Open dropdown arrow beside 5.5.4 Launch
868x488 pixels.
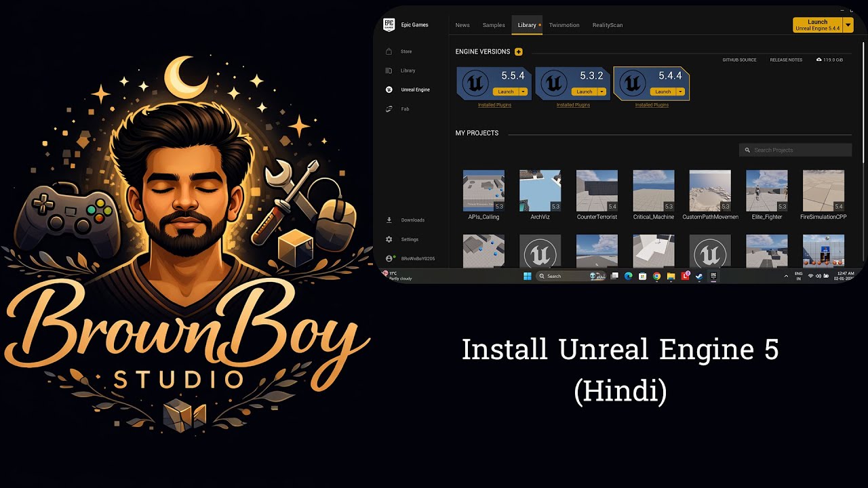524,91
